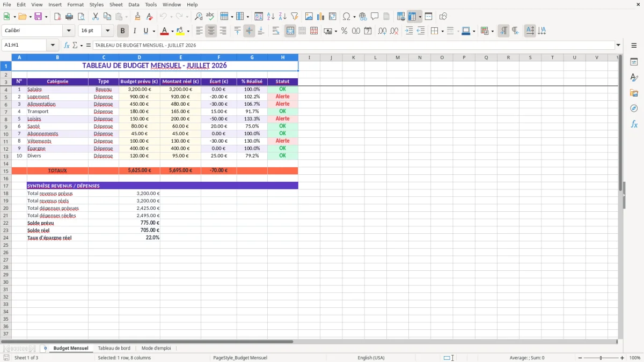Image resolution: width=644 pixels, height=362 pixels.
Task: Click Sheet 1 of 3 status field
Action: [26, 358]
